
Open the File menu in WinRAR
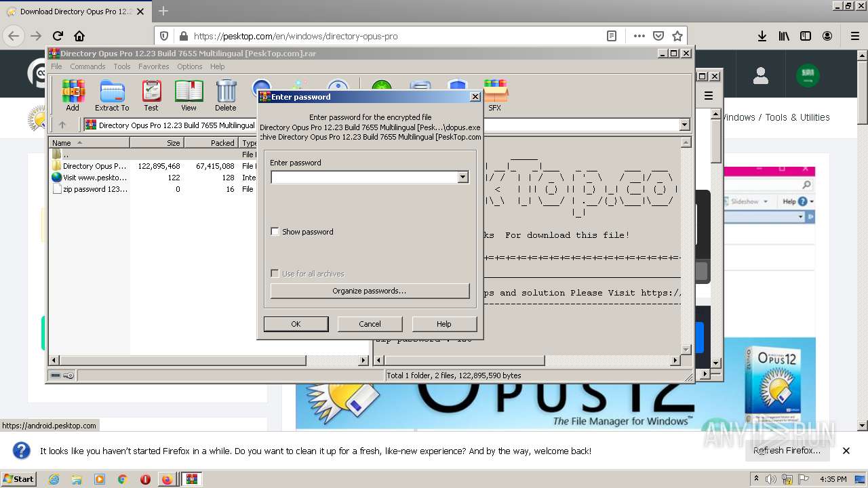[56, 66]
